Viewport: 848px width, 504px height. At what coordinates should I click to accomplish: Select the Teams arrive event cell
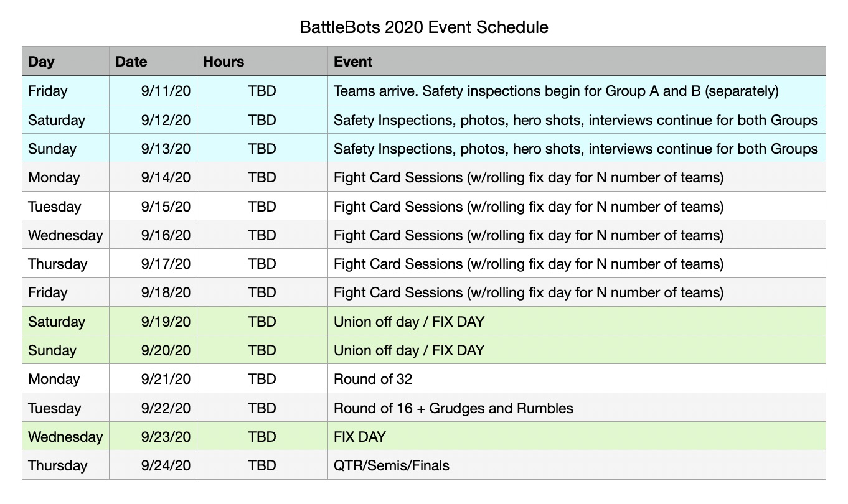pyautogui.click(x=577, y=91)
